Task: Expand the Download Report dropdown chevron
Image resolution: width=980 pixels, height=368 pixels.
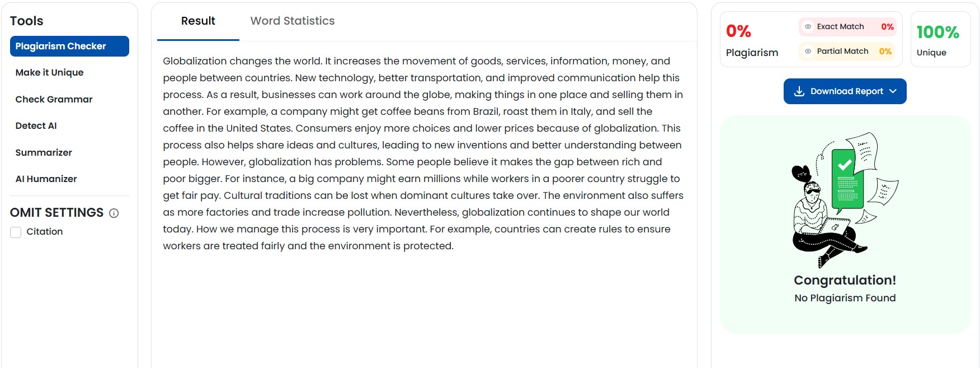Action: click(893, 91)
